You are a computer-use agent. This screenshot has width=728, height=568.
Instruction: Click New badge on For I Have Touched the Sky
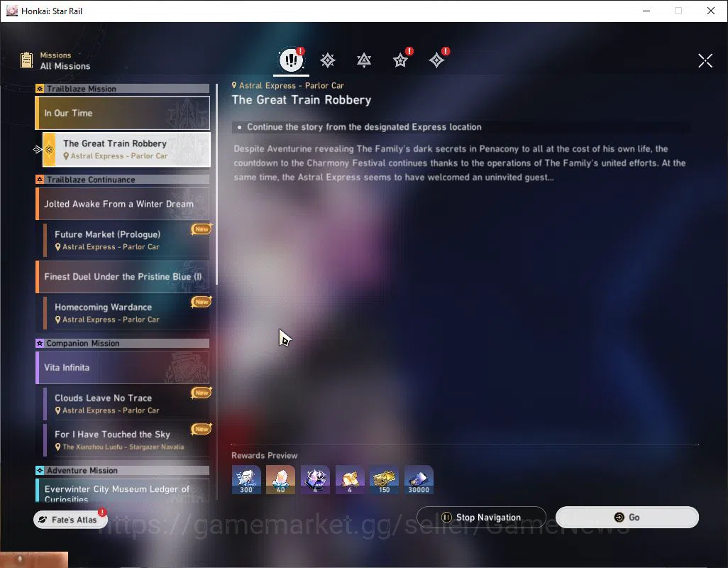[x=202, y=429]
